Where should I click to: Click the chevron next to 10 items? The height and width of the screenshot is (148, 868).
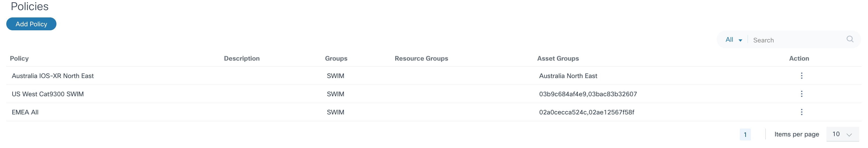click(x=849, y=135)
